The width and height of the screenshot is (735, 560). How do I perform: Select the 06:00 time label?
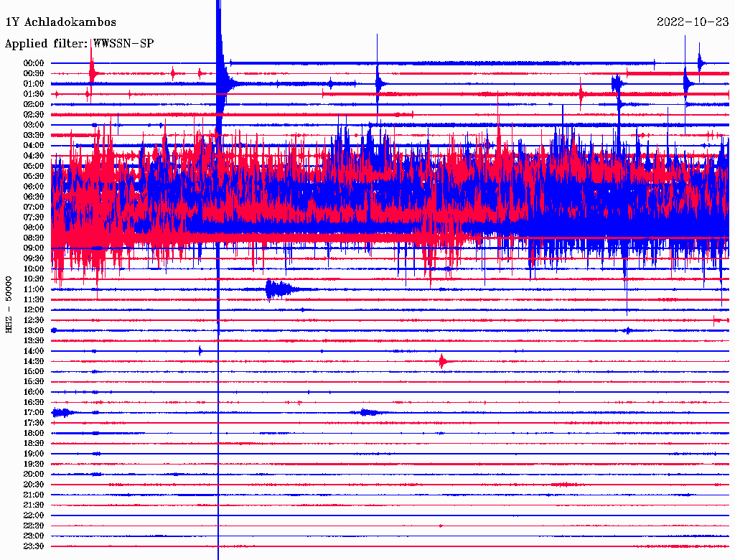coord(34,187)
